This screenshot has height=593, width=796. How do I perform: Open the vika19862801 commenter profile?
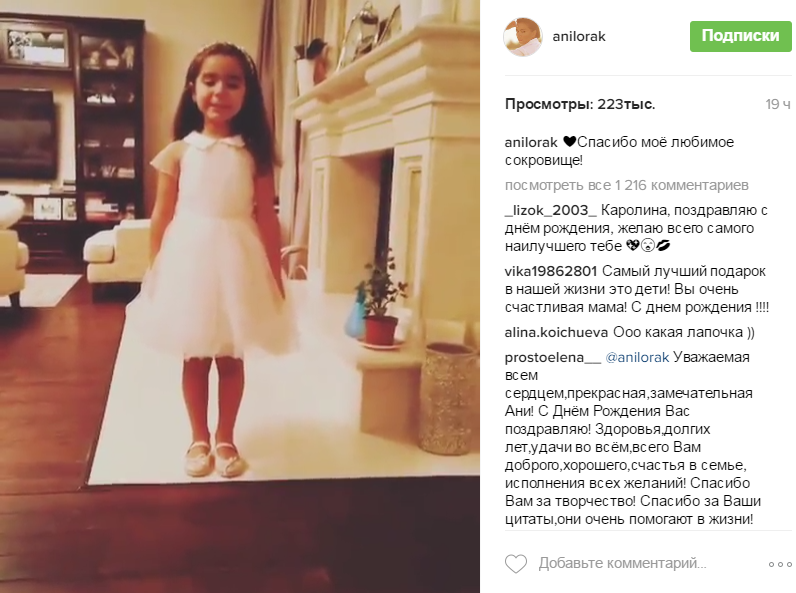coord(551,271)
